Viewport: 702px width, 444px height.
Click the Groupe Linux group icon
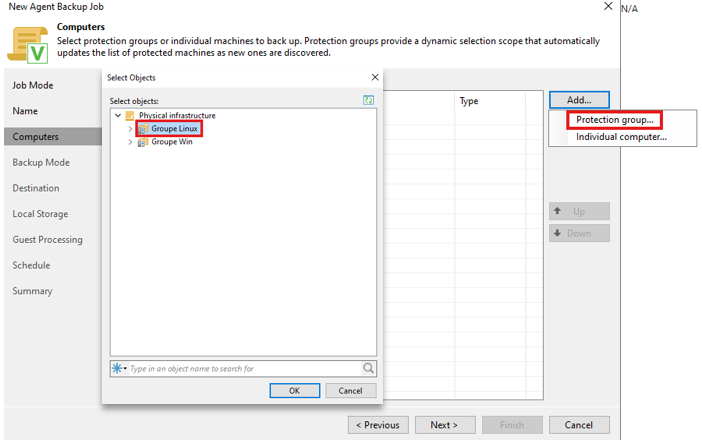[143, 129]
